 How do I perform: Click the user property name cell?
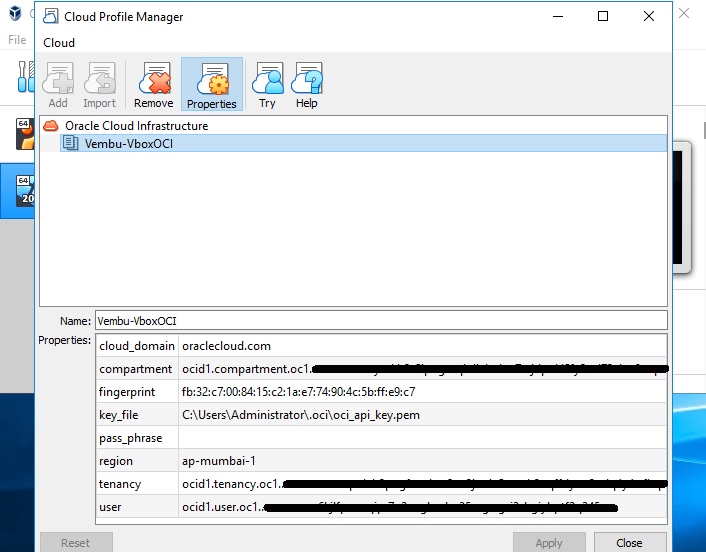pyautogui.click(x=137, y=507)
